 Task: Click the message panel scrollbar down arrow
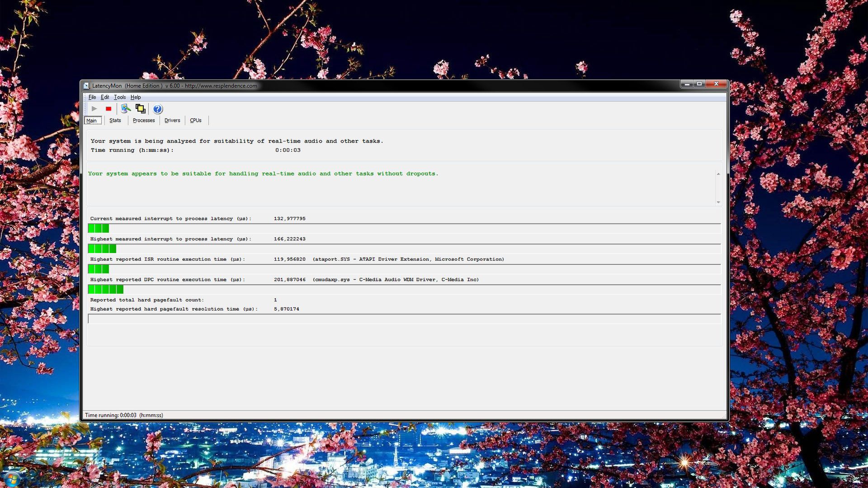[x=718, y=202]
